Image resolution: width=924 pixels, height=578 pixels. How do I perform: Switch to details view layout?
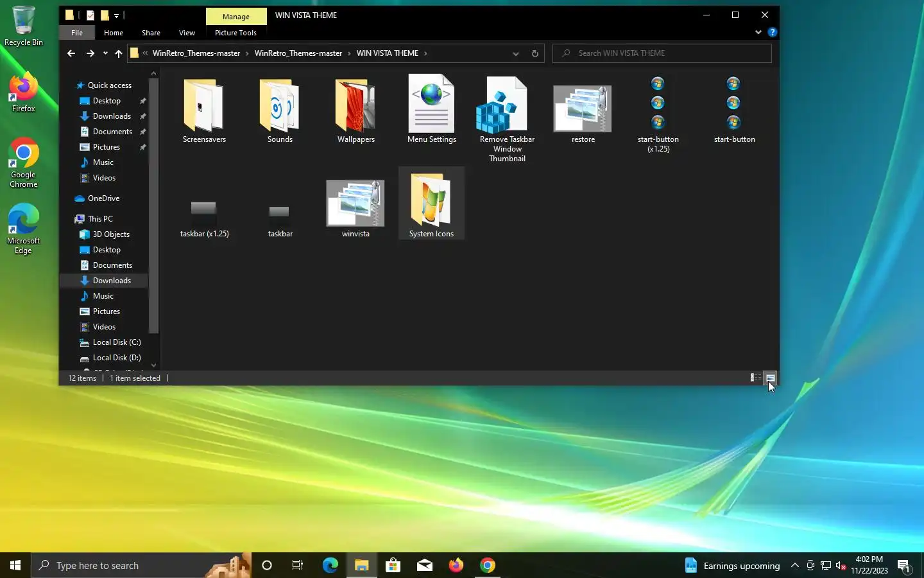click(x=756, y=378)
